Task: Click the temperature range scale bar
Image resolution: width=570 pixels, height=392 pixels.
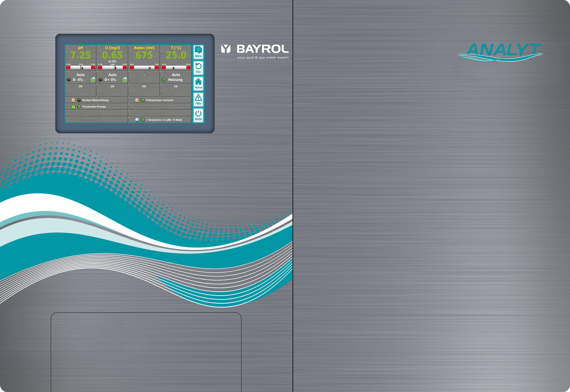Action: point(176,67)
